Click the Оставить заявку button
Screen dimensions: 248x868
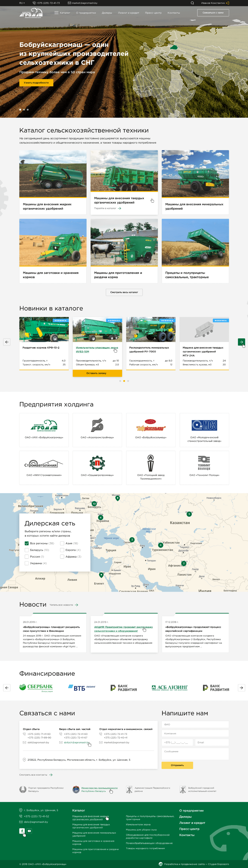point(97,373)
